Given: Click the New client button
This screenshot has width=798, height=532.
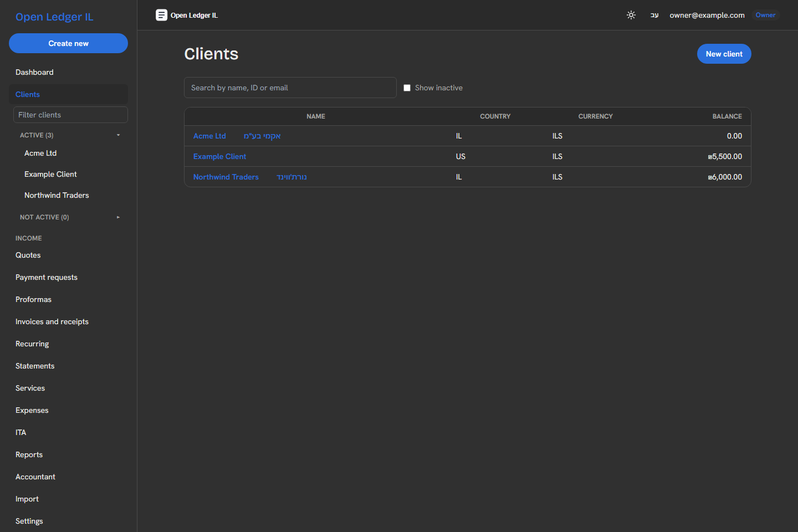Looking at the screenshot, I should pos(724,54).
